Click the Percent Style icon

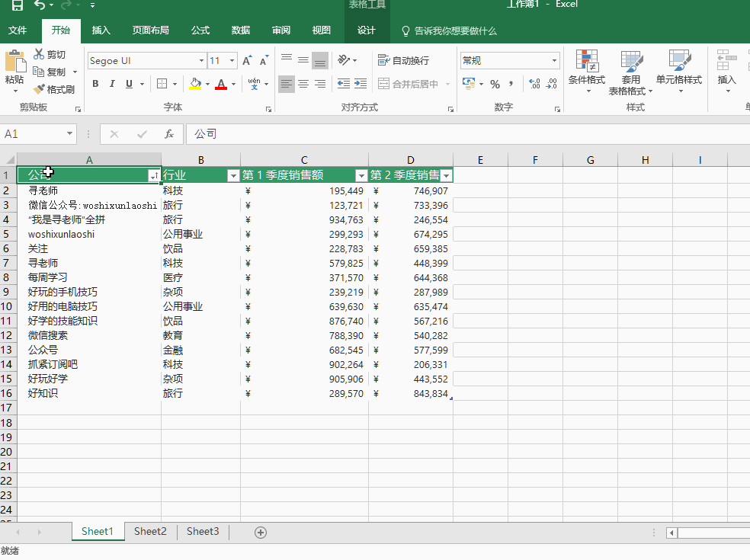[495, 84]
